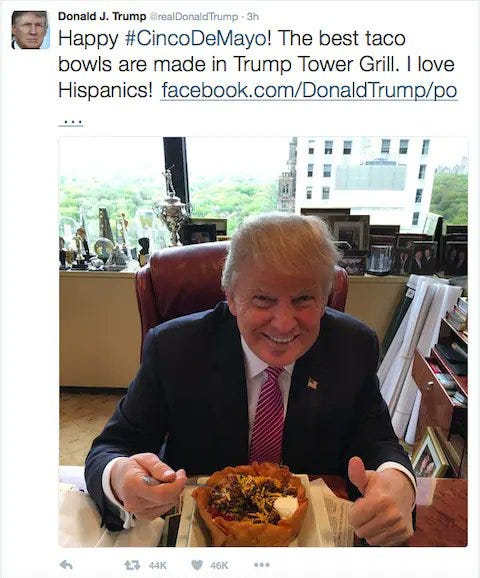
Task: Click the 46K likes count
Action: tap(219, 565)
